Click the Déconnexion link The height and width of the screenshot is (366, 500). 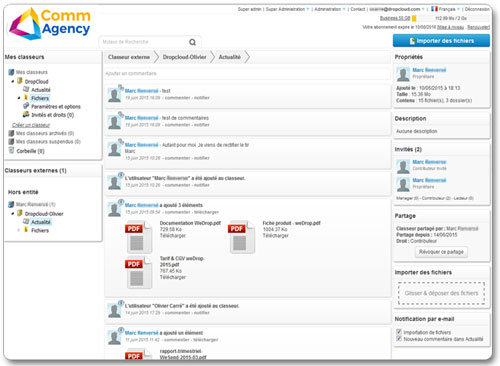477,9
